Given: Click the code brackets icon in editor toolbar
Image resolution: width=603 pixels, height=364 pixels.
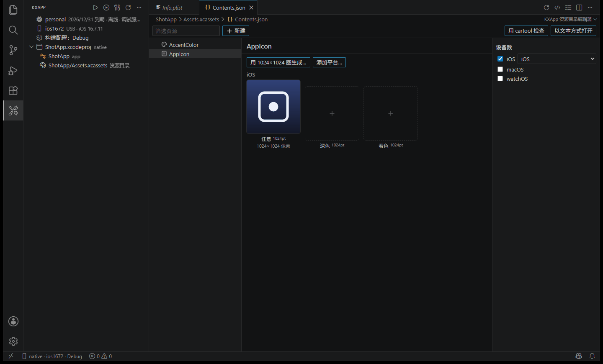Looking at the screenshot, I should pos(557,8).
